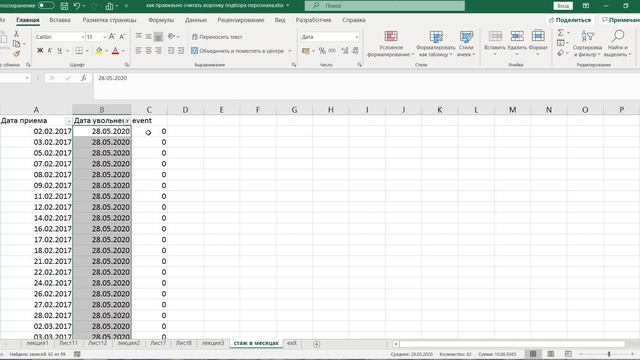Image resolution: width=640 pixels, height=360 pixels.
Task: Open the Формат cells menu
Action: click(x=538, y=43)
